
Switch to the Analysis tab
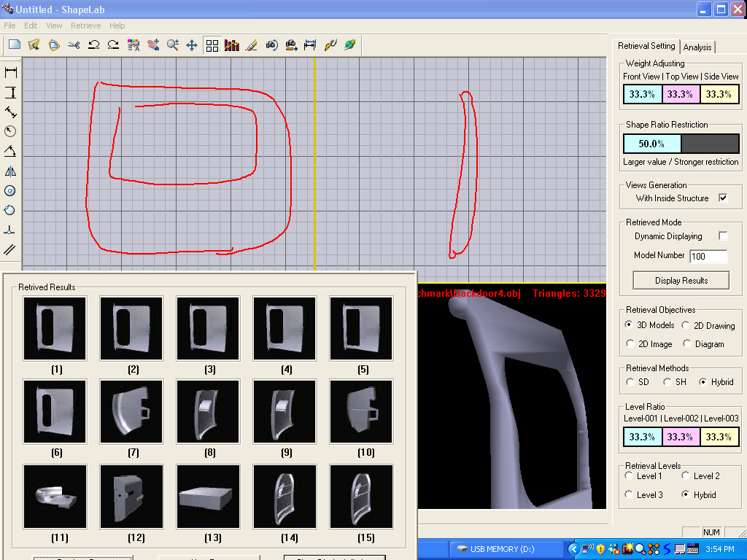(697, 47)
